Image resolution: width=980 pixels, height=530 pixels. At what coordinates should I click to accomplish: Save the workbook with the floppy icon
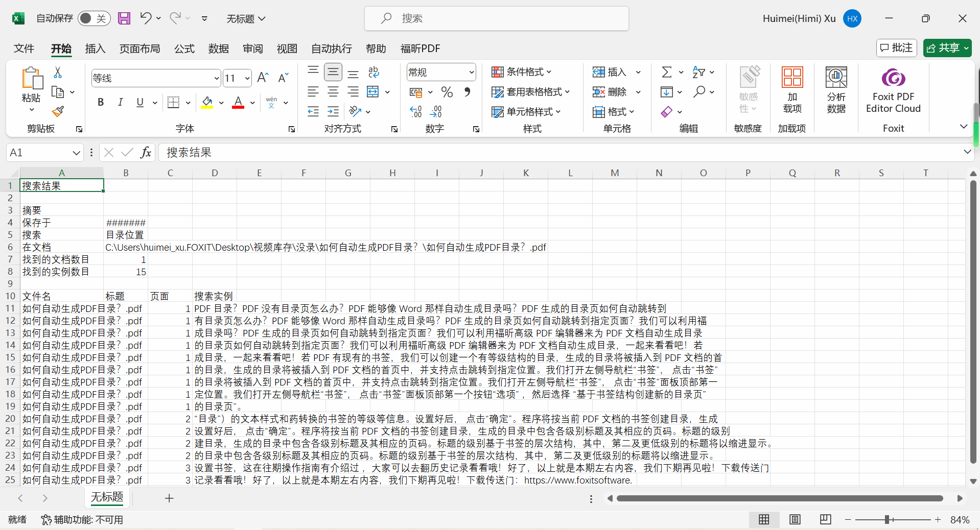pos(124,18)
